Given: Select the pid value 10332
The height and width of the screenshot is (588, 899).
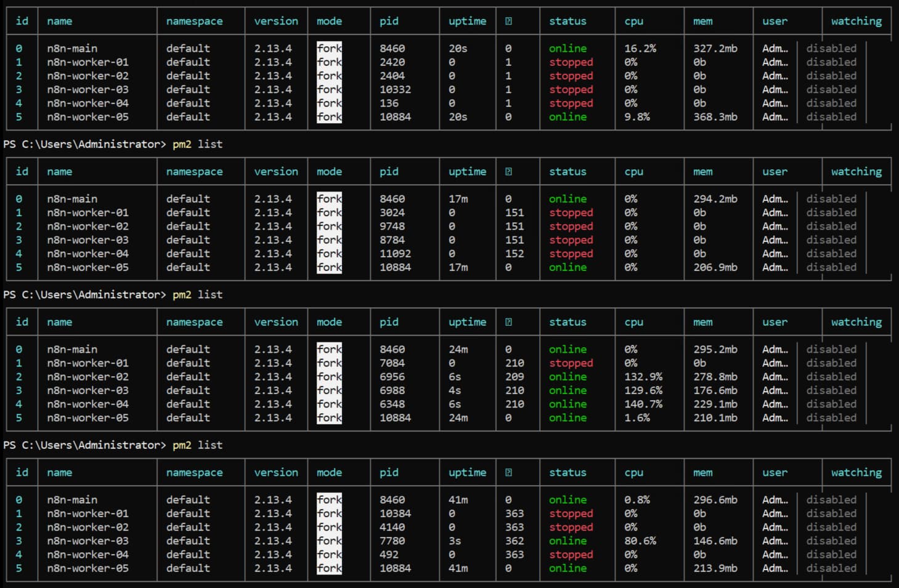Looking at the screenshot, I should click(x=395, y=89).
